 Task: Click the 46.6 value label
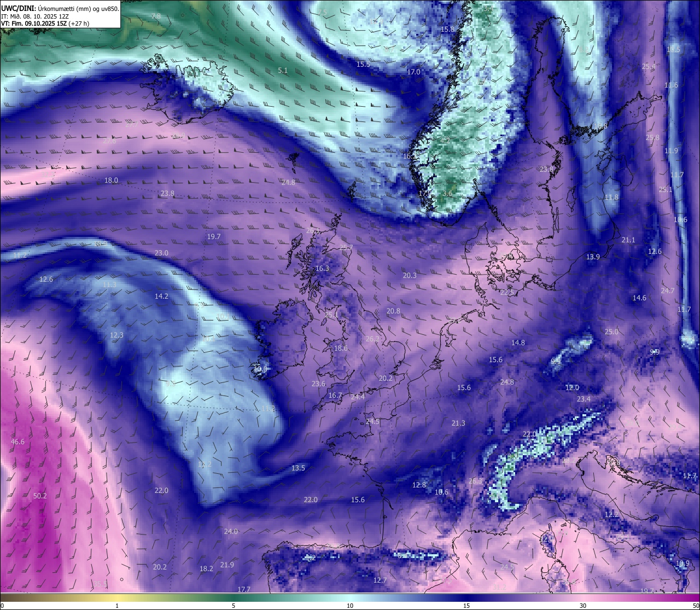click(17, 441)
